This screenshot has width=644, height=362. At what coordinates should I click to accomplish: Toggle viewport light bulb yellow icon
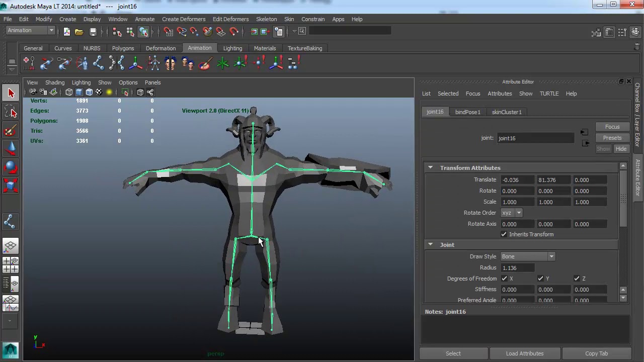pos(109,92)
